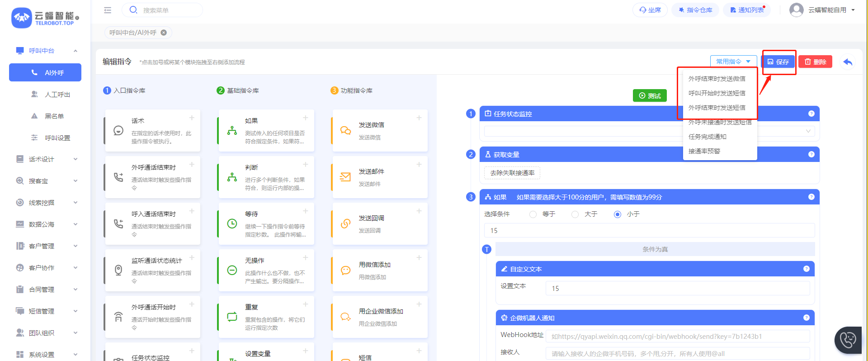The image size is (868, 361).
Task: Click the red 删除 button
Action: [x=816, y=62]
